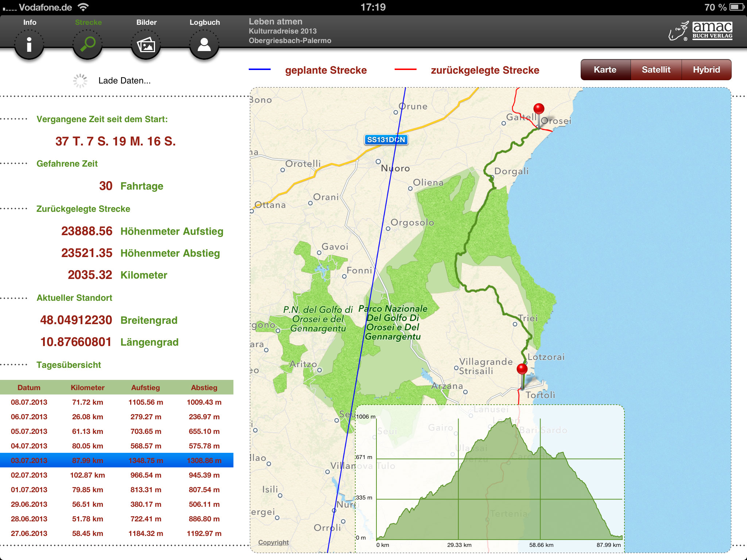747x560 pixels.
Task: Tap the Lade Daten loading spinner
Action: 80,81
